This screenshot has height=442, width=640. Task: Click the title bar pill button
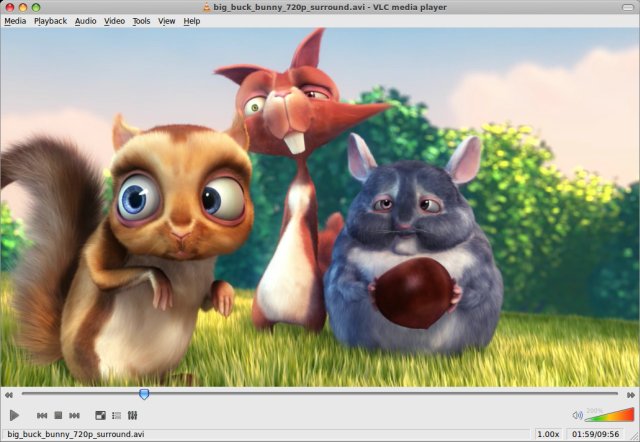coord(628,7)
